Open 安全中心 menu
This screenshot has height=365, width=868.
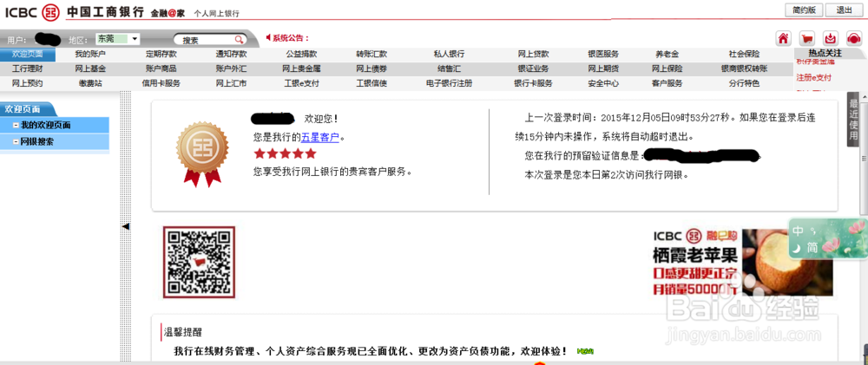[x=603, y=83]
